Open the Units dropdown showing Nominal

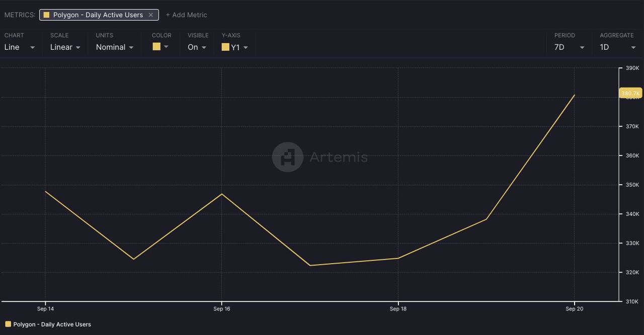point(115,47)
